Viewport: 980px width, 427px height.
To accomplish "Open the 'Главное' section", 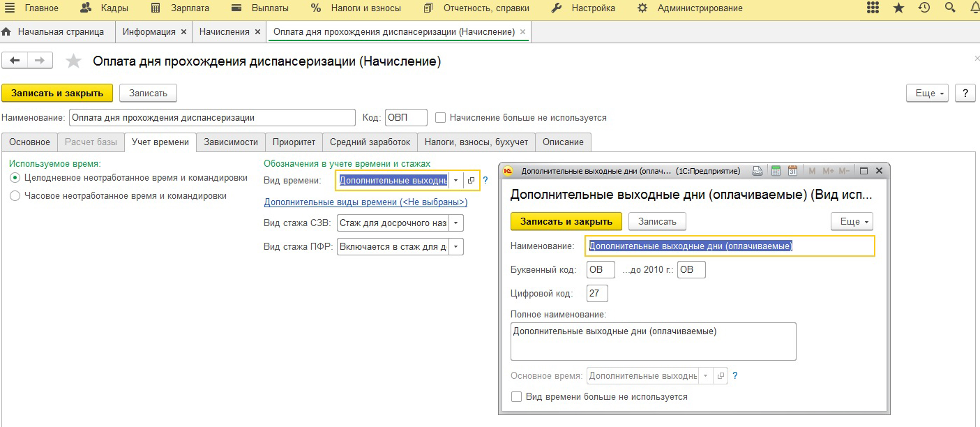I will click(x=42, y=8).
